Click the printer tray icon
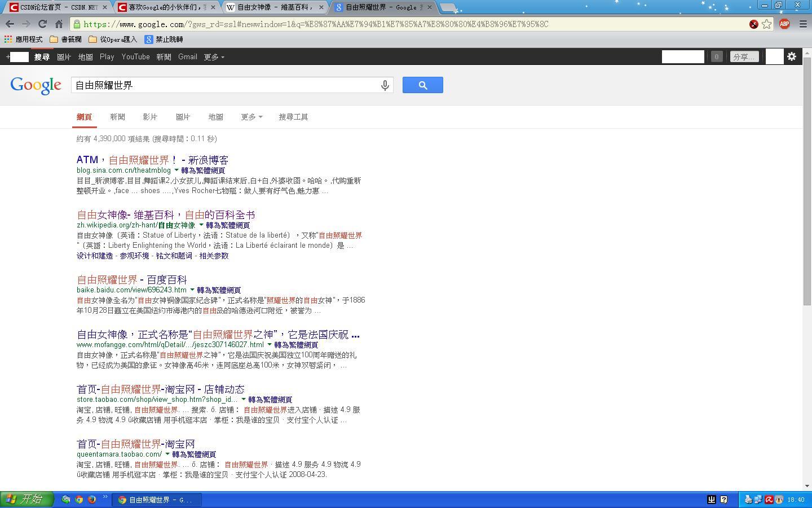 tap(748, 500)
